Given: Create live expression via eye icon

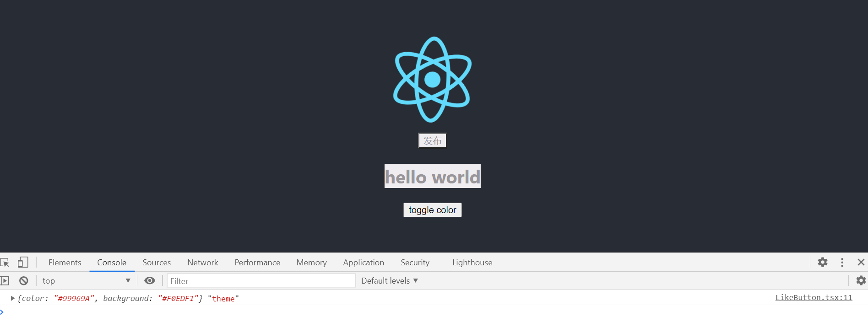Looking at the screenshot, I should [150, 281].
